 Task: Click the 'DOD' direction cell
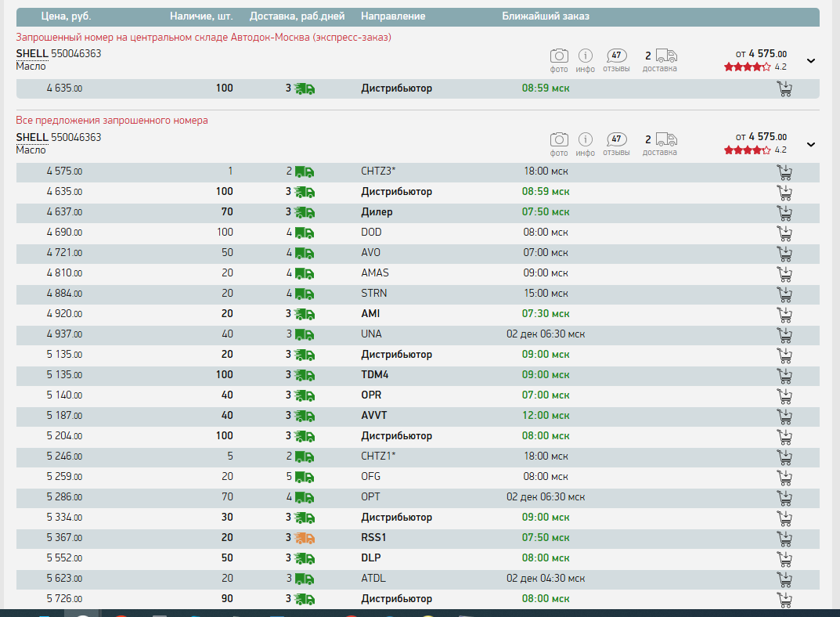(x=371, y=233)
